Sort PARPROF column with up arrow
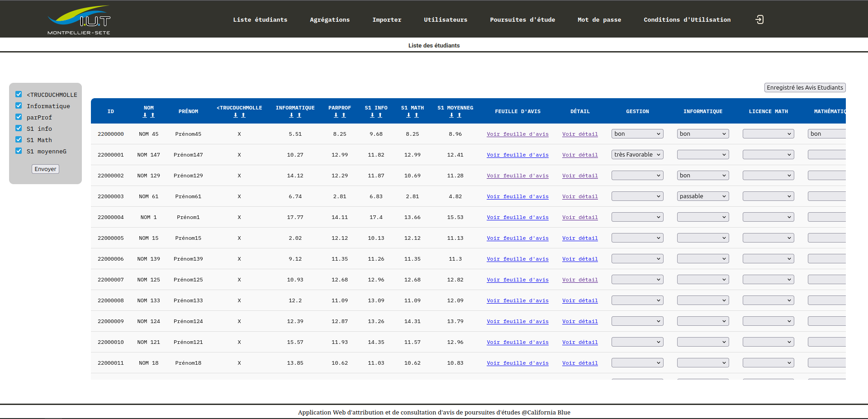 click(x=344, y=115)
